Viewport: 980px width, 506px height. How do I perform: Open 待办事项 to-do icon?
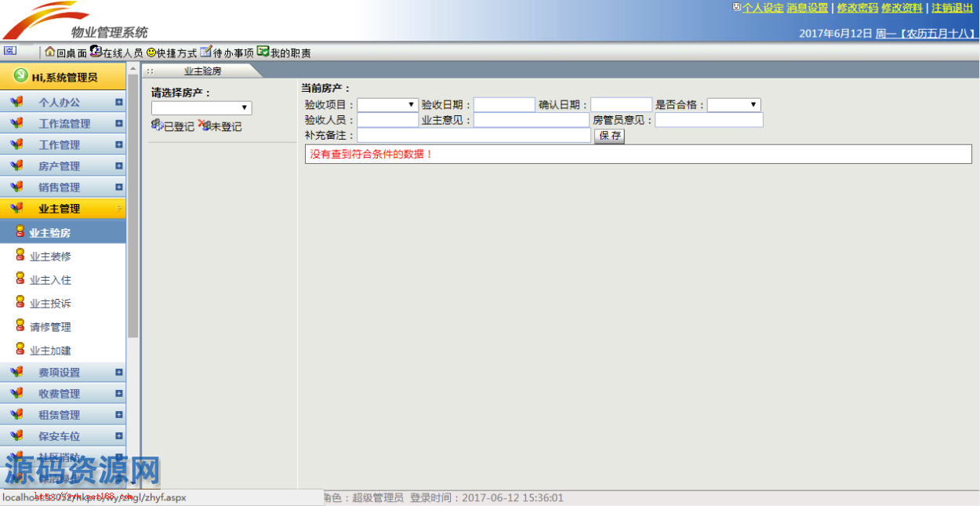206,52
